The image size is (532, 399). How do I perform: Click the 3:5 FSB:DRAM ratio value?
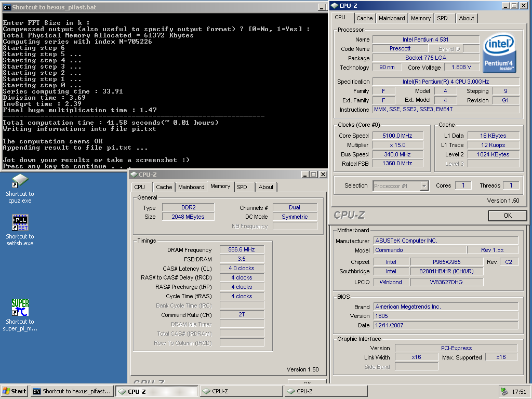[242, 259]
